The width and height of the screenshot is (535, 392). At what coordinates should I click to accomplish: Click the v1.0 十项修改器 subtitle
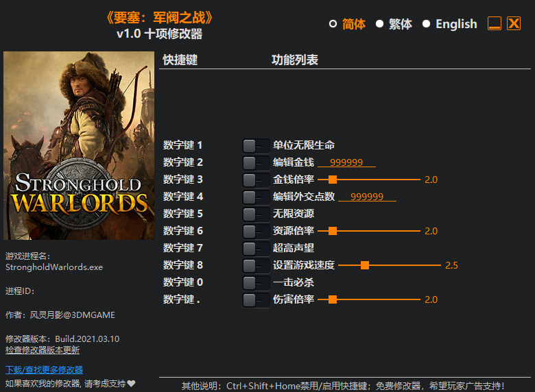click(x=159, y=34)
